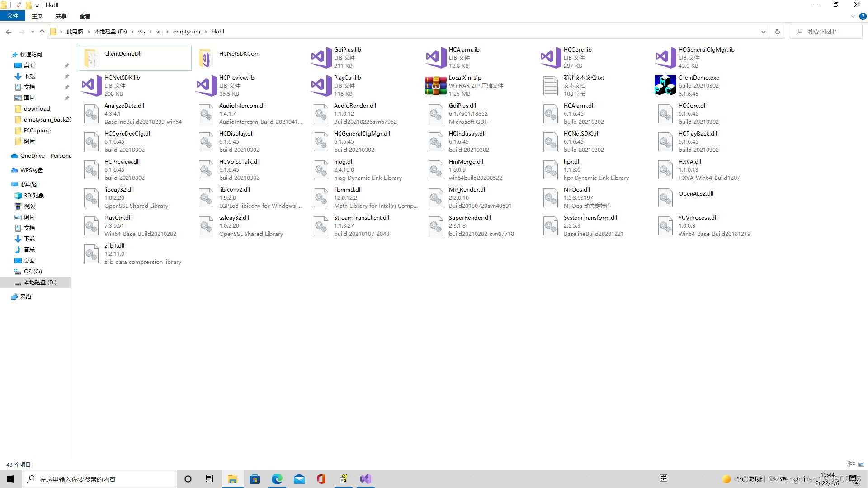Select WPS网盘 in sidebar
This screenshot has width=868, height=488.
coord(32,170)
